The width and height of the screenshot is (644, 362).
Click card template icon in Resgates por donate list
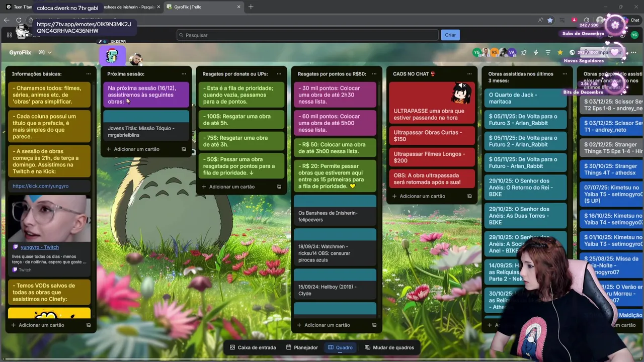click(x=279, y=187)
